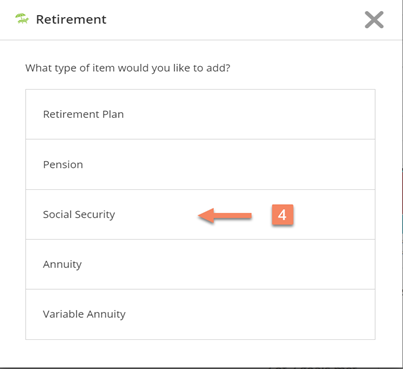Click the 'Annuity' label text
The width and height of the screenshot is (403, 369).
62,265
